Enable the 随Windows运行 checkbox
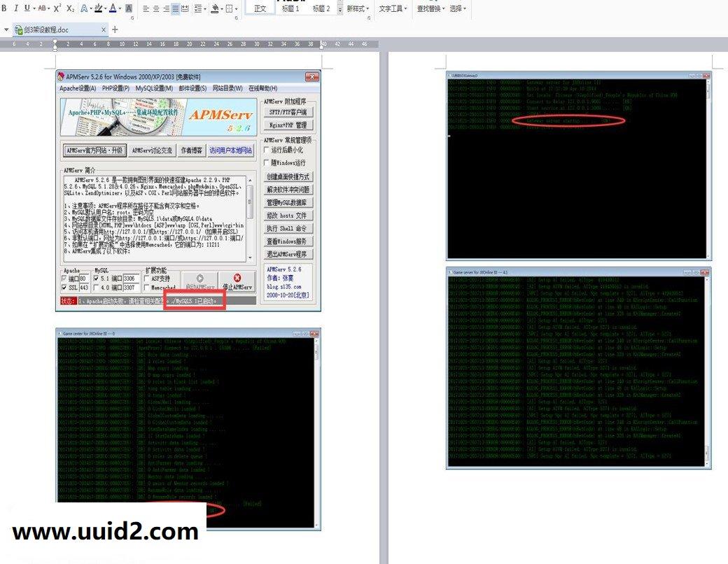Viewport: 728px width, 564px height. (266, 162)
